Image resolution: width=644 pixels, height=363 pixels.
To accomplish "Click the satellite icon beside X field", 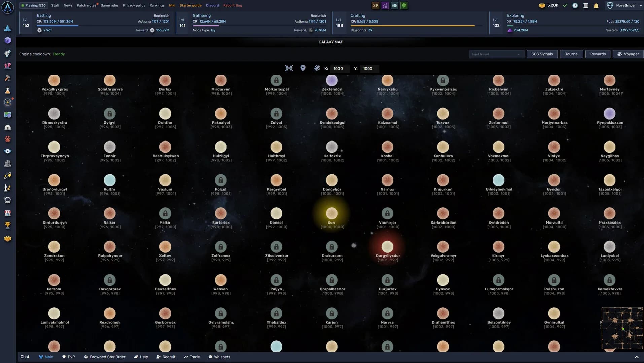I will [317, 68].
